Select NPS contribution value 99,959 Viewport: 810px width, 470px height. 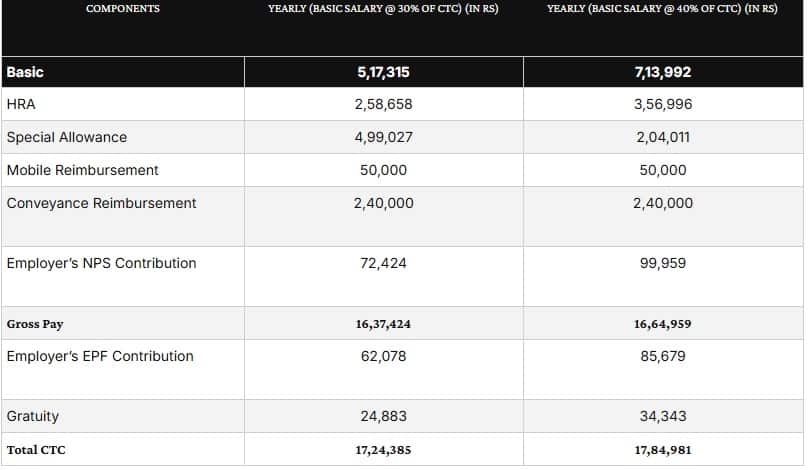click(663, 263)
